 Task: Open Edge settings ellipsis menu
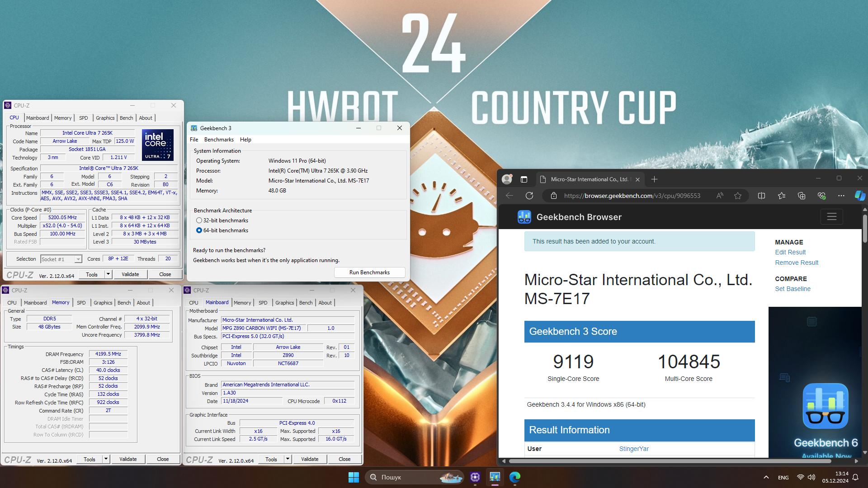coord(841,196)
